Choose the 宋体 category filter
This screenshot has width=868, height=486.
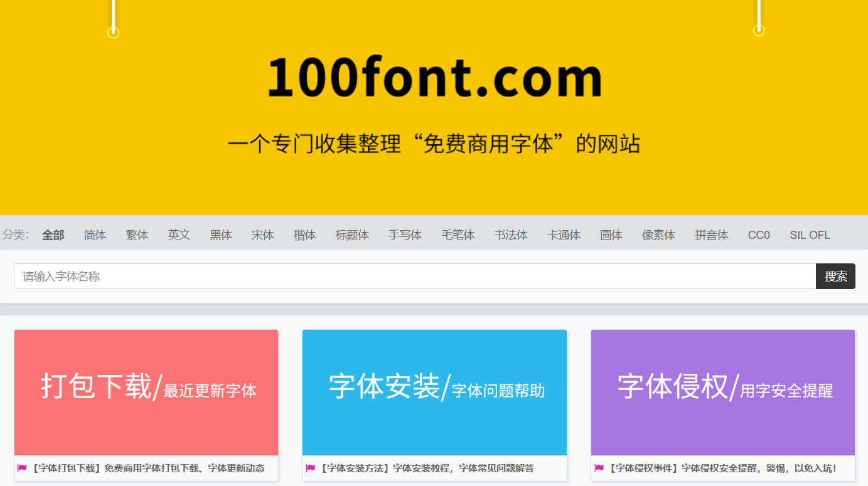point(263,235)
